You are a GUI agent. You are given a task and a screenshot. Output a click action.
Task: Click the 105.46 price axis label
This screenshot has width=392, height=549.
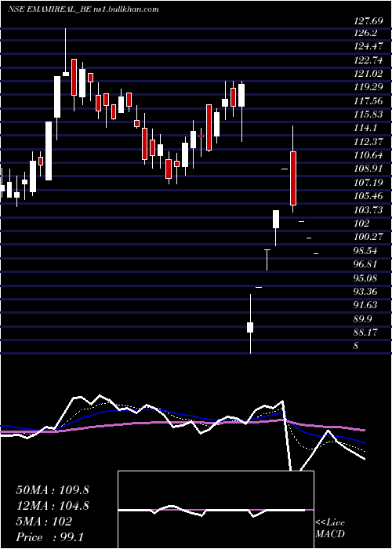(368, 196)
